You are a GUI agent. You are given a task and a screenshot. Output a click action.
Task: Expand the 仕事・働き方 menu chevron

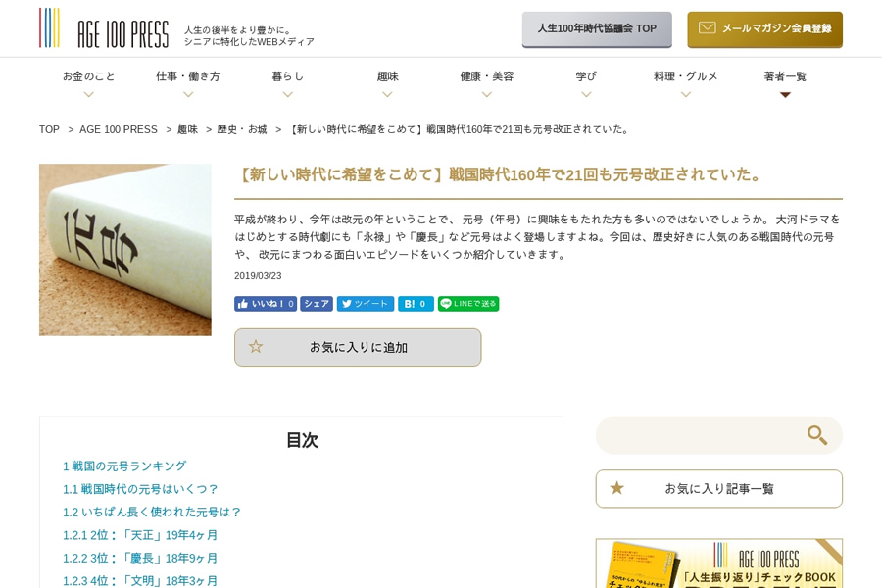point(188,94)
